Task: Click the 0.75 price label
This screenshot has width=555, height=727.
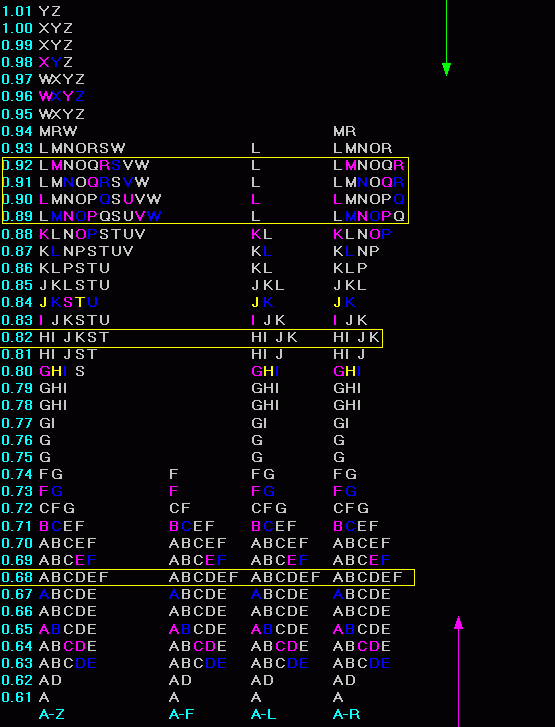Action: (x=17, y=457)
